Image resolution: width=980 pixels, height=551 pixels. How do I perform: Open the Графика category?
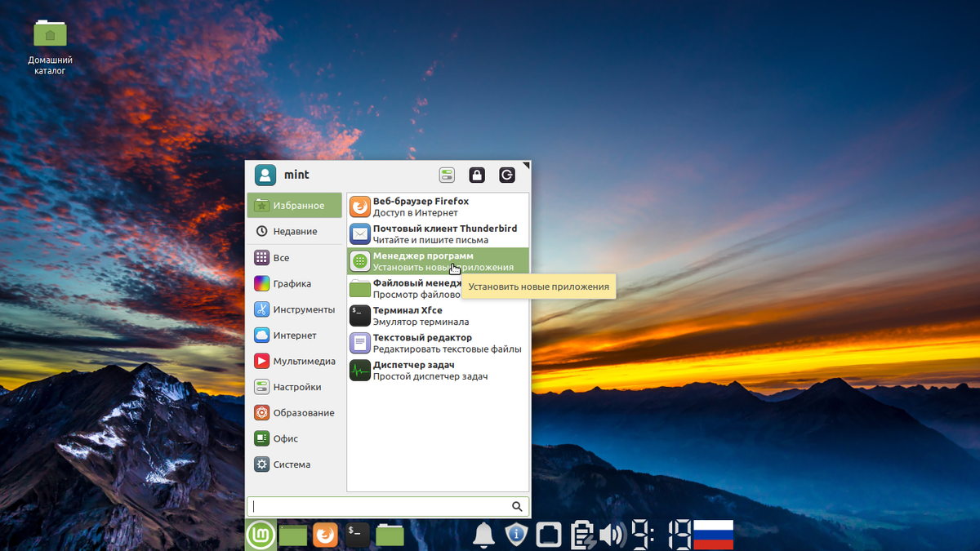click(x=295, y=284)
